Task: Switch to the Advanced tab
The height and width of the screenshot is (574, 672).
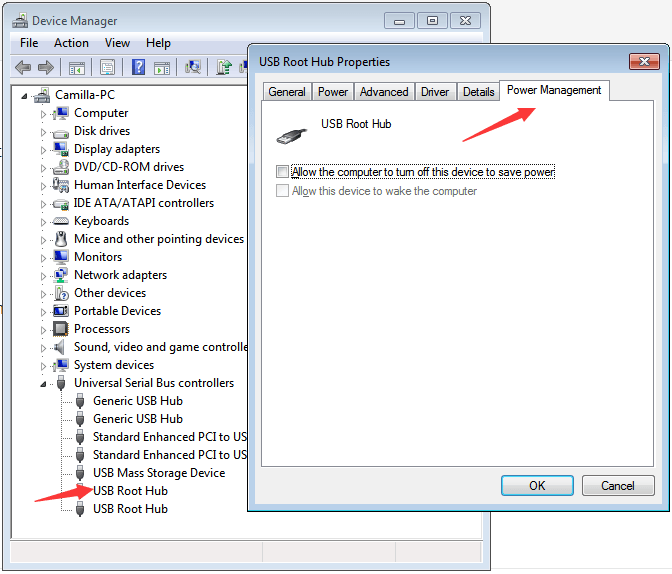Action: (384, 92)
